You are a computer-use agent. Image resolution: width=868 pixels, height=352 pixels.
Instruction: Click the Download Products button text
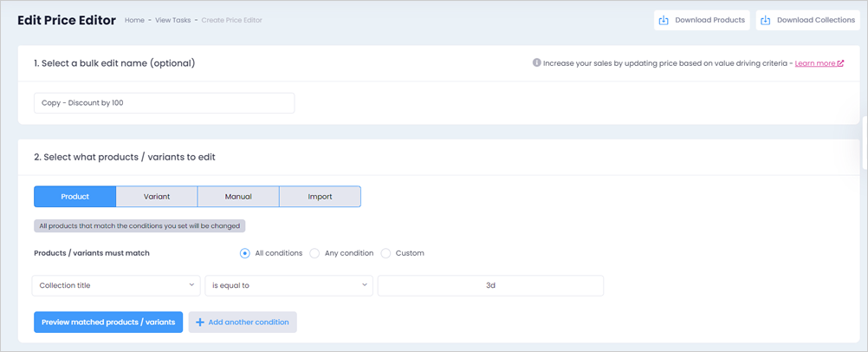[709, 20]
